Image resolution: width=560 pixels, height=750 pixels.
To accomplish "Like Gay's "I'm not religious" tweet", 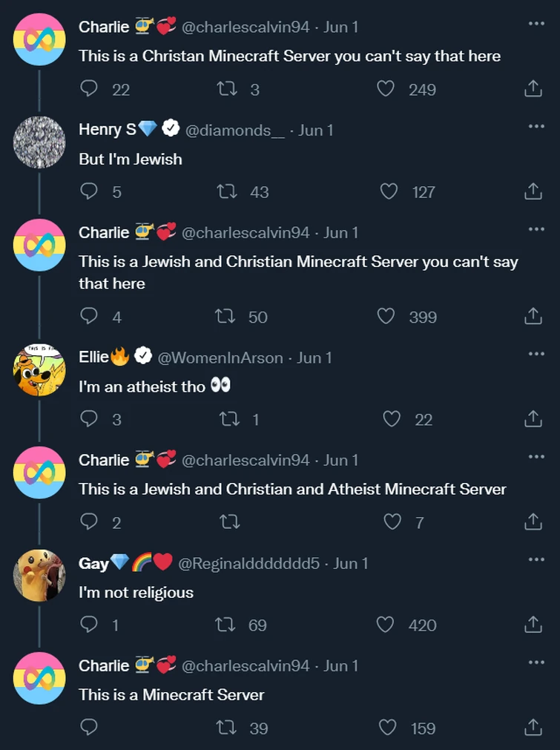I will 385,625.
